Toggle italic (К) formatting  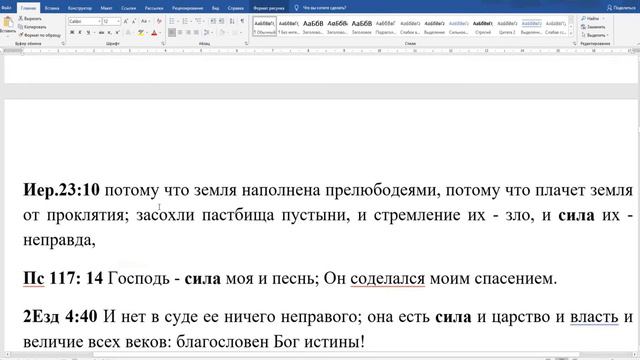click(80, 32)
